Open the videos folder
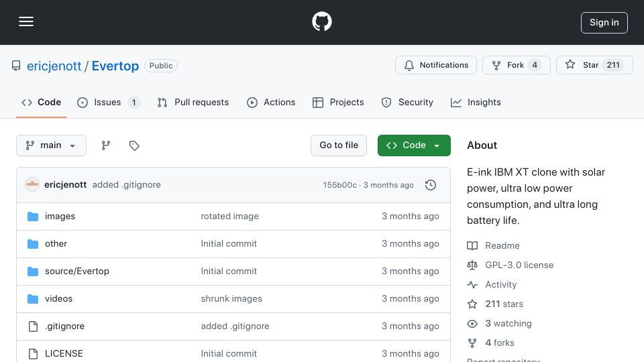The height and width of the screenshot is (362, 644). pyautogui.click(x=59, y=299)
